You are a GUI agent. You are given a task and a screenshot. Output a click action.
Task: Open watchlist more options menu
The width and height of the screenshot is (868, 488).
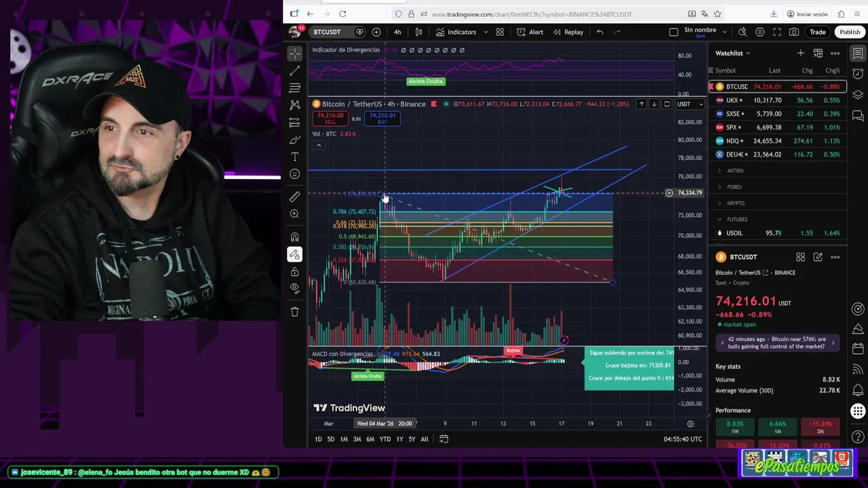(x=835, y=53)
